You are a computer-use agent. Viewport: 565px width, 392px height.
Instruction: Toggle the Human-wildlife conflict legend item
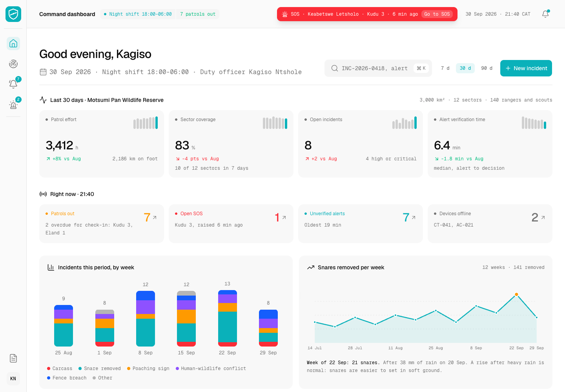pyautogui.click(x=211, y=368)
